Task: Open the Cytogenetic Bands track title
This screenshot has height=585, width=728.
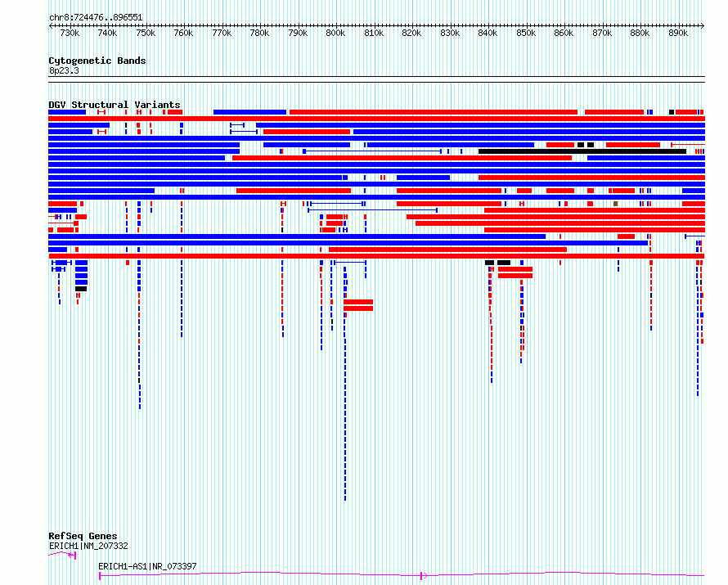Action: pyautogui.click(x=97, y=61)
